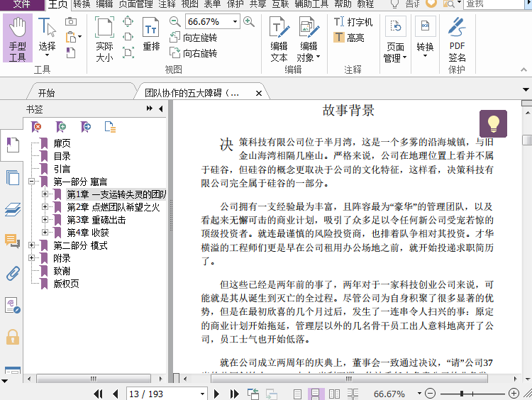Collapse the bookmarks panel with left arrow
Screen dimensions: 532x400
pyautogui.click(x=161, y=109)
